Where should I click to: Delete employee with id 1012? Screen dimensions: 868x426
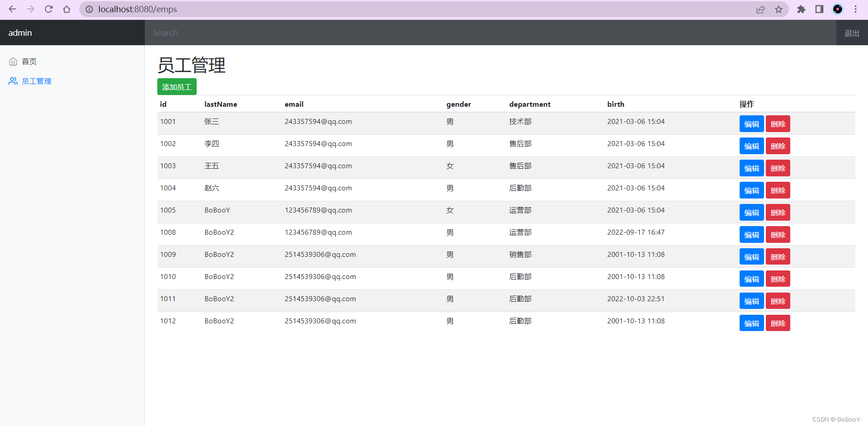[778, 323]
